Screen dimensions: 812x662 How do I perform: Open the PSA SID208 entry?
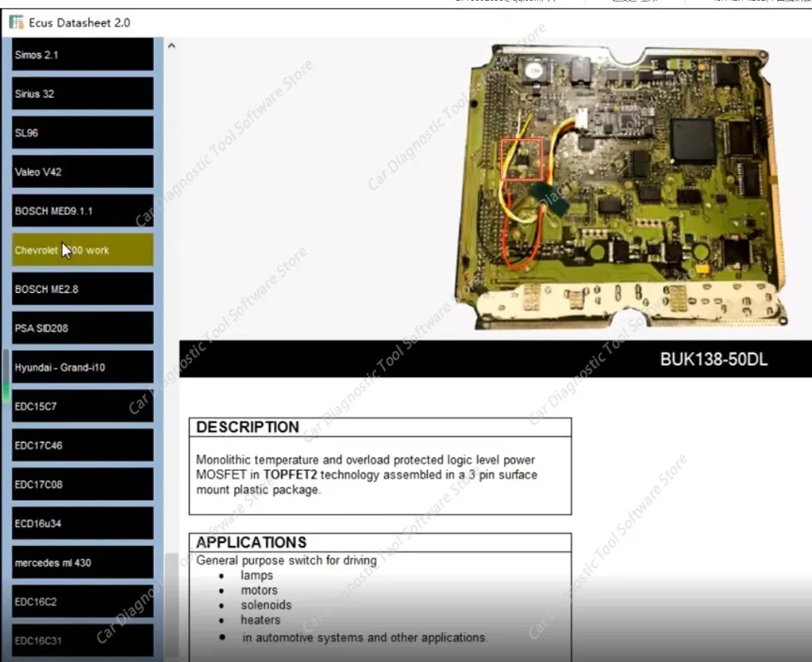(83, 329)
